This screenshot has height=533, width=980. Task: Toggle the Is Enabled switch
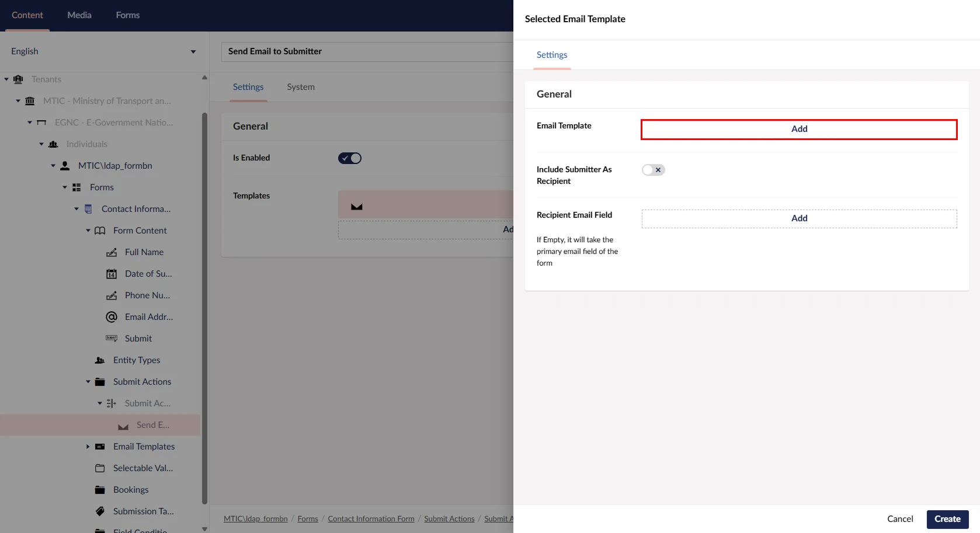pos(349,158)
